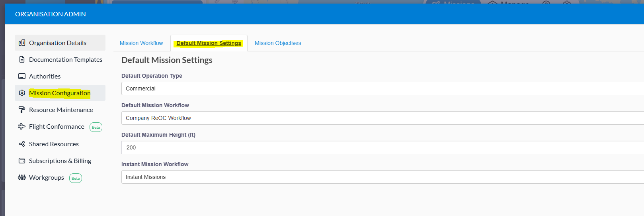Click the Subscriptions & Billing card icon
The height and width of the screenshot is (216, 644).
coord(22,161)
